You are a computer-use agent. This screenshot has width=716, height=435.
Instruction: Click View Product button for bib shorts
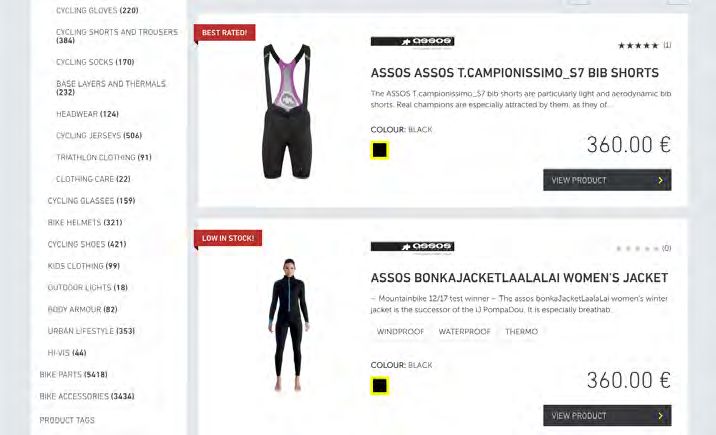click(x=607, y=180)
